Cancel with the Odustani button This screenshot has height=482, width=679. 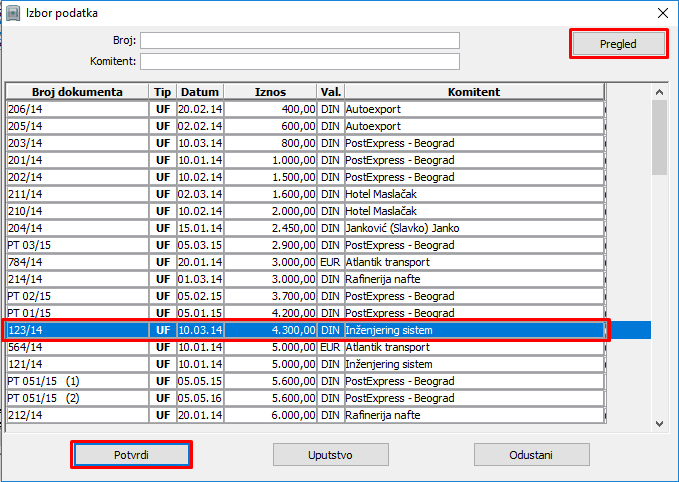point(531,455)
